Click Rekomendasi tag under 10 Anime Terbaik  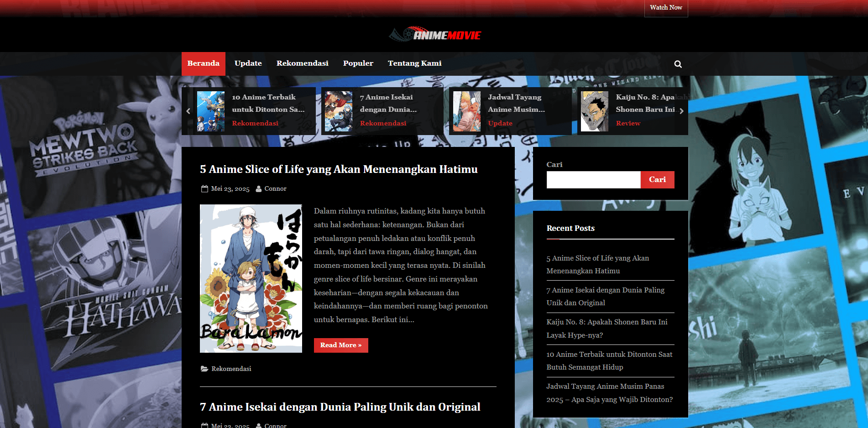[255, 123]
